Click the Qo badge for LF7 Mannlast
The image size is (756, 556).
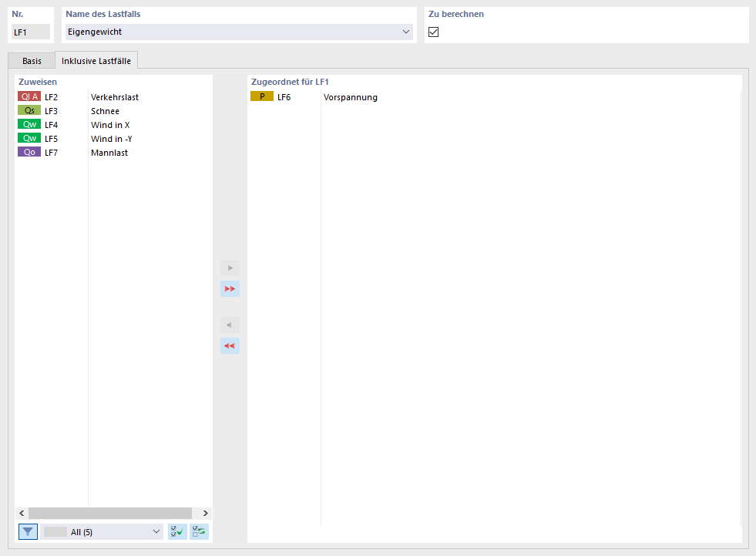pos(29,152)
